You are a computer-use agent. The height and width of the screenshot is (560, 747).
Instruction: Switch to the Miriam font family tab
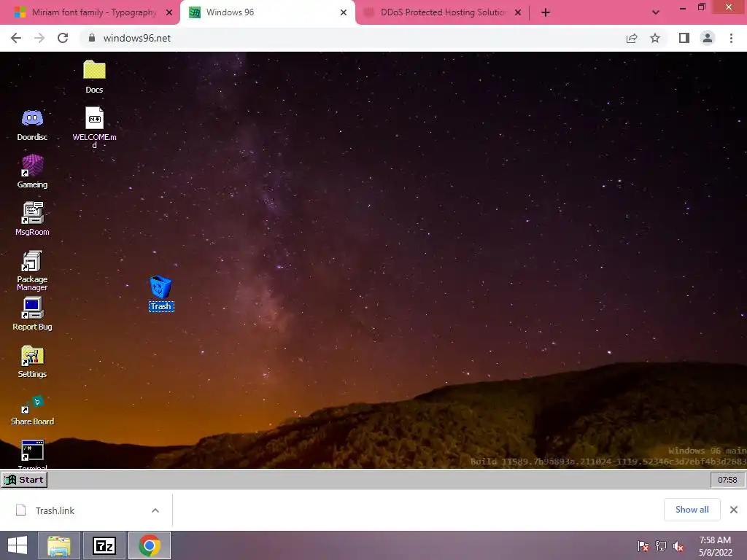pos(94,12)
